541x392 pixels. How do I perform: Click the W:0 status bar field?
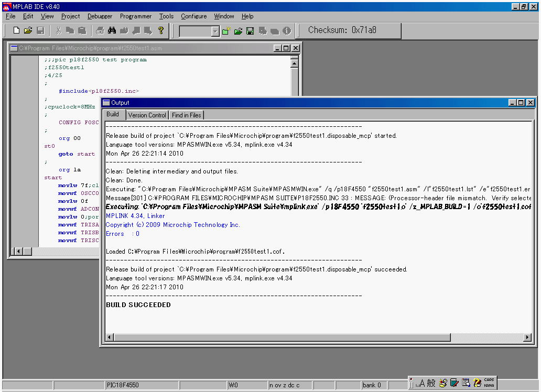pyautogui.click(x=247, y=385)
